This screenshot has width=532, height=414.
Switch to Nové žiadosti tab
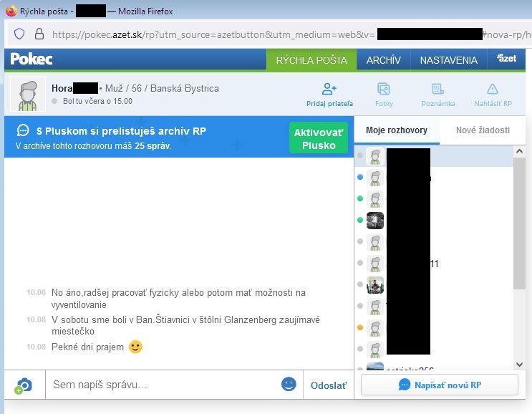[x=483, y=130]
